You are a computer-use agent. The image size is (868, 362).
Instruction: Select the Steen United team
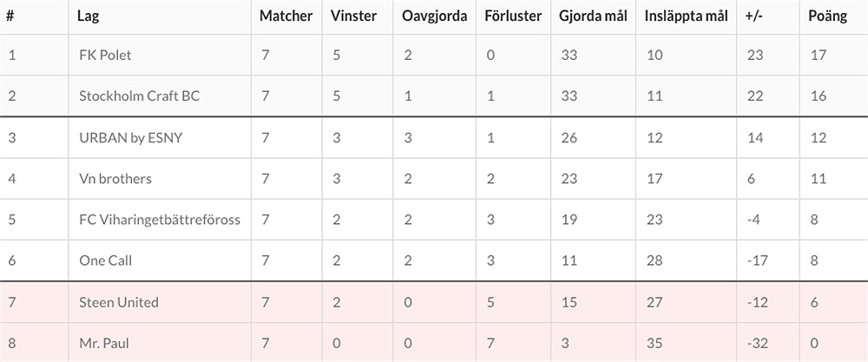point(118,302)
